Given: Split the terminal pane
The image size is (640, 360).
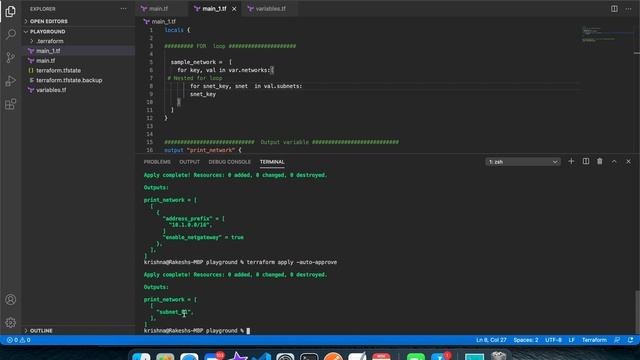Looking at the screenshot, I should pyautogui.click(x=586, y=162).
